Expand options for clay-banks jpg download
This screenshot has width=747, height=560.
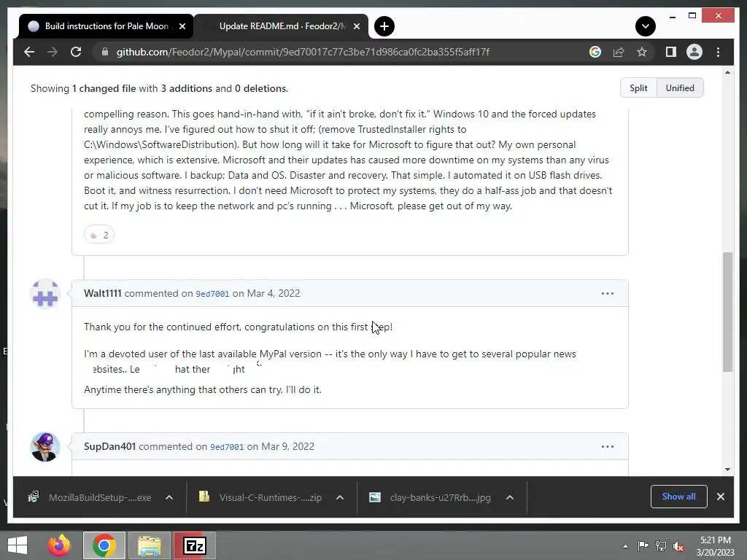(x=510, y=497)
